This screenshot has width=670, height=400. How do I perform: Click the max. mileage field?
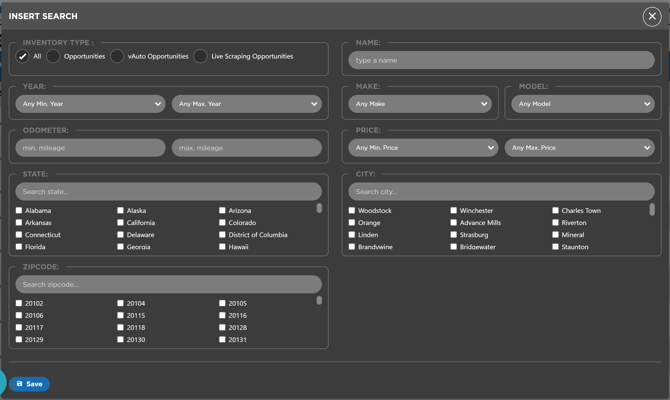click(247, 147)
